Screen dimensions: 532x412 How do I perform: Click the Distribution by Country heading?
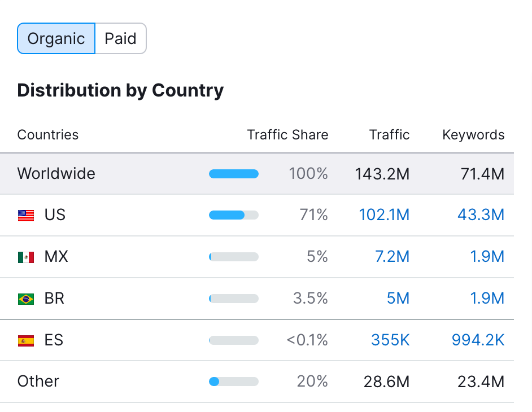(120, 90)
